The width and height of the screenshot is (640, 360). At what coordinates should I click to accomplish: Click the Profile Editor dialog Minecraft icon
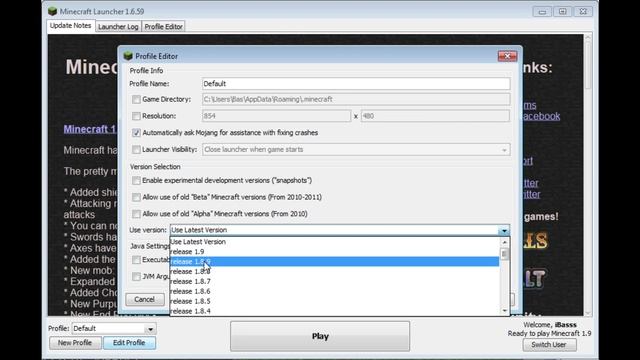click(128, 56)
